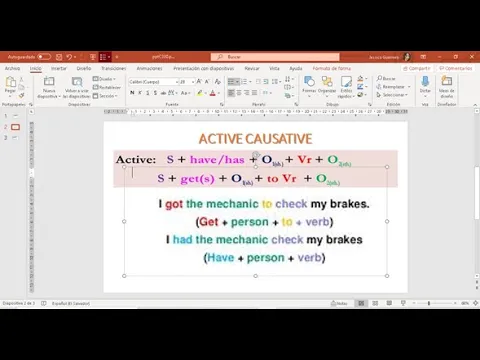480x360 pixels.
Task: Align text left in paragraph group
Action: [x=231, y=93]
